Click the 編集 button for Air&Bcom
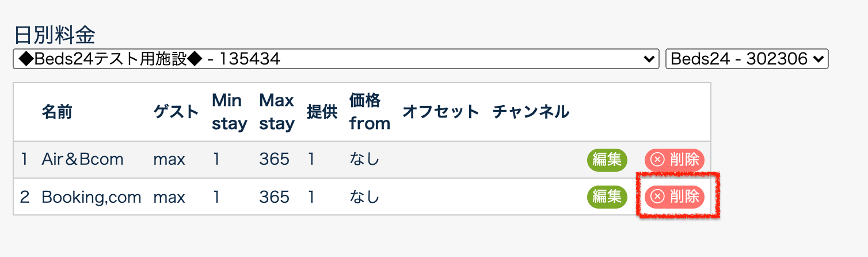Image resolution: width=868 pixels, height=257 pixels. tap(607, 160)
